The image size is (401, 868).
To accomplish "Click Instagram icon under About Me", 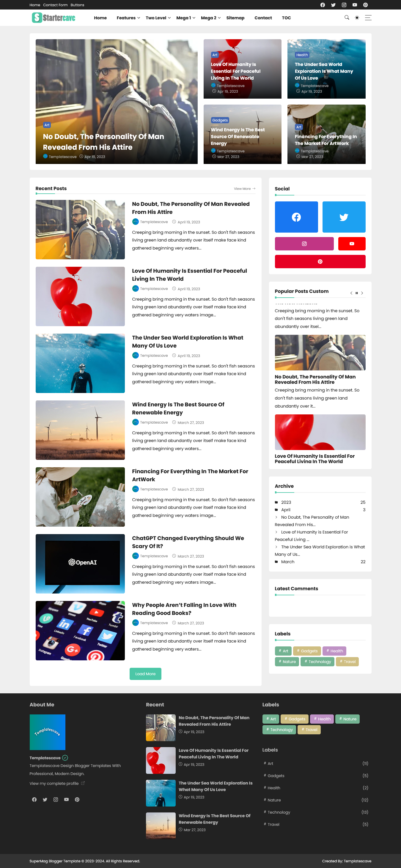I will click(x=56, y=799).
